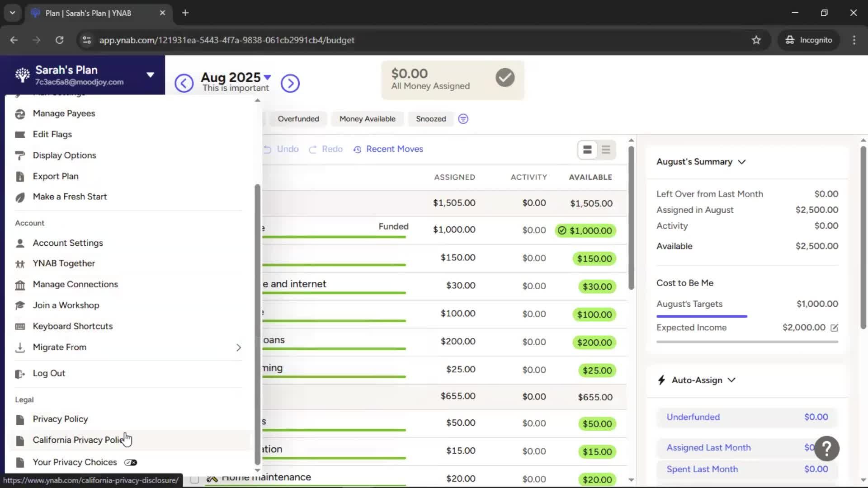Click the Display Options paint roller icon
The width and height of the screenshot is (868, 488).
[20, 156]
